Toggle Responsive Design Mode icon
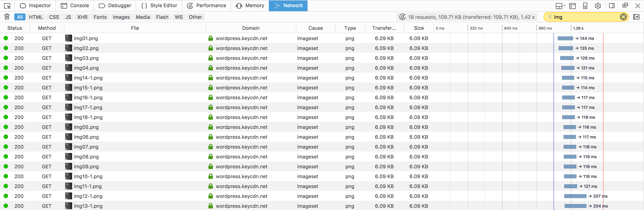The height and width of the screenshot is (210, 644). point(585,6)
